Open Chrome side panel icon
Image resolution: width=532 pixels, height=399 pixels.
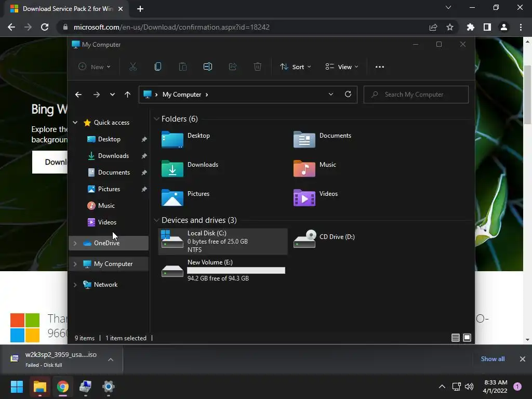[487, 27]
